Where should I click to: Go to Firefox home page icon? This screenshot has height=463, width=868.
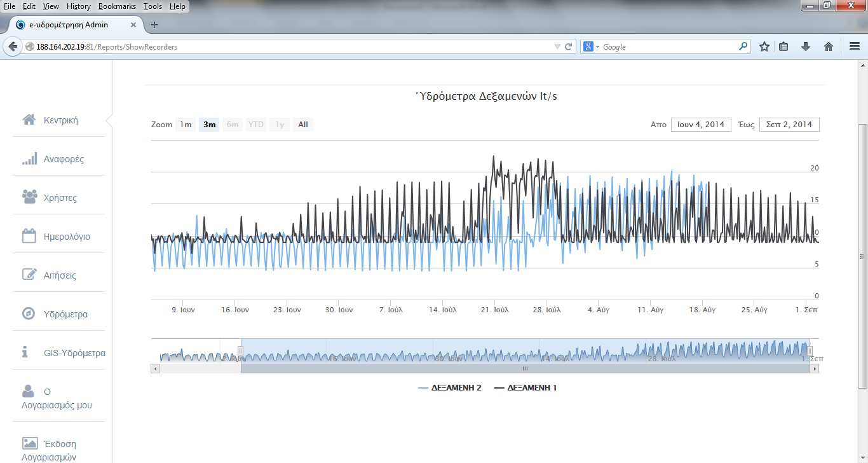point(829,46)
